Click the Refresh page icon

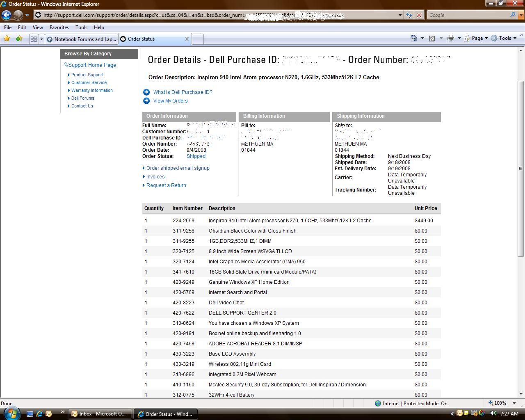tap(409, 15)
